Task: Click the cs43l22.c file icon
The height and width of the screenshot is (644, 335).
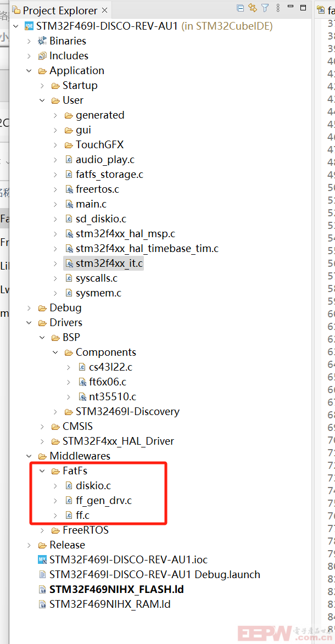Action: tap(82, 367)
